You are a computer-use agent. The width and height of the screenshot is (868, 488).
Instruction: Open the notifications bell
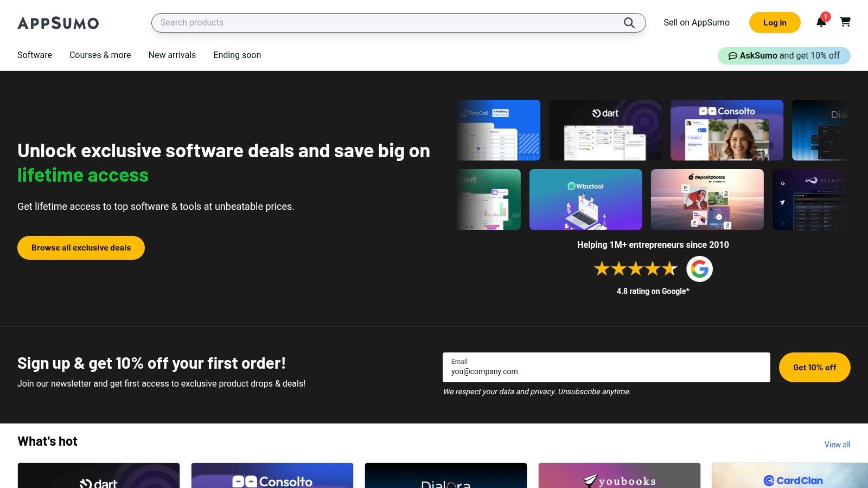point(821,22)
